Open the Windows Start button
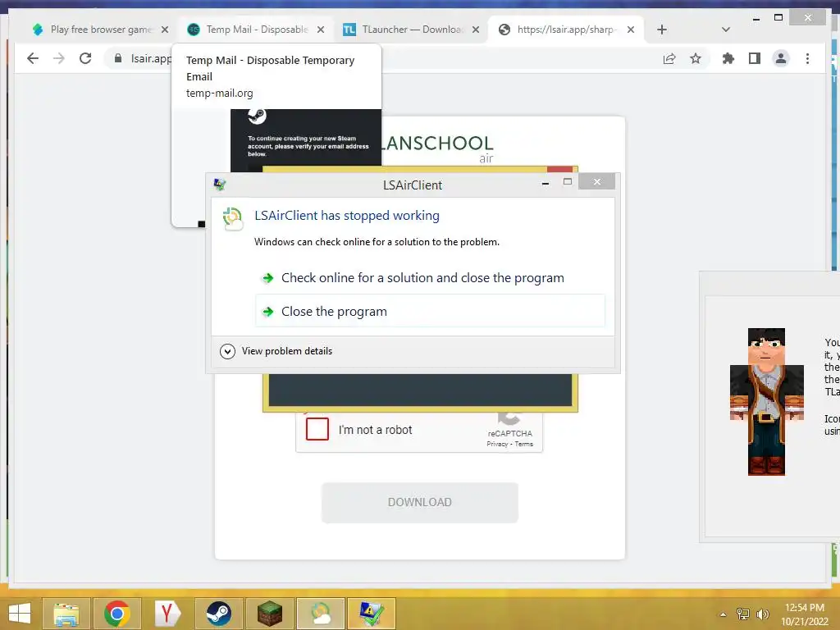 [x=20, y=614]
